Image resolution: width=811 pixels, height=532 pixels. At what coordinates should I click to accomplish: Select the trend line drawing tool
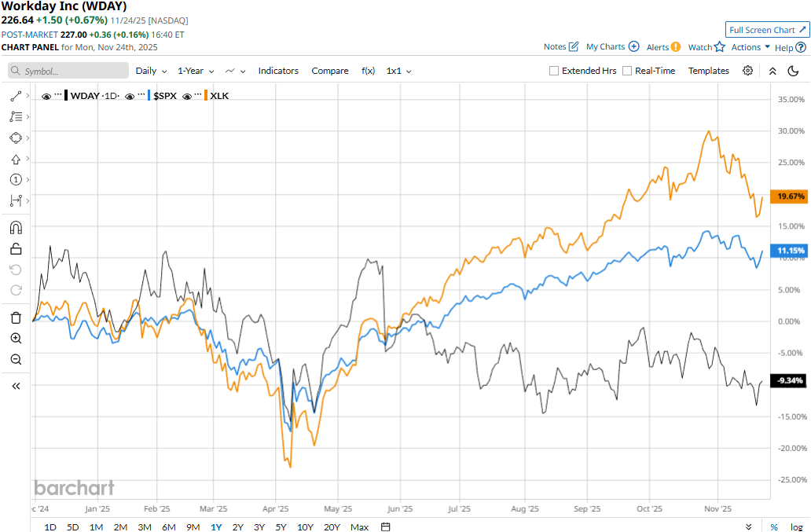pyautogui.click(x=16, y=96)
